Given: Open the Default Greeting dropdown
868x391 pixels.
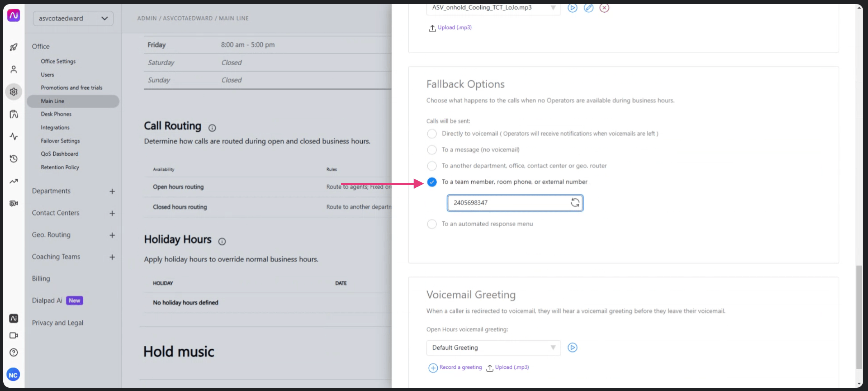Looking at the screenshot, I should [493, 348].
